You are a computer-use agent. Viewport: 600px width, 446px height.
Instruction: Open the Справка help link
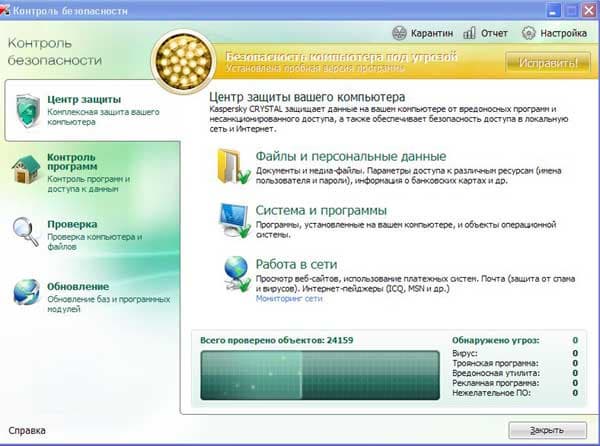(x=27, y=430)
